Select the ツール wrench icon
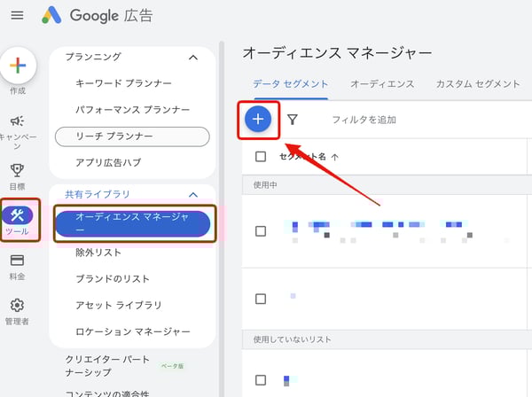The width and height of the screenshot is (532, 397). (18, 215)
